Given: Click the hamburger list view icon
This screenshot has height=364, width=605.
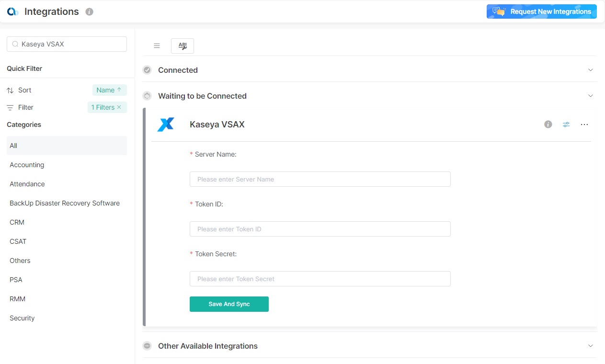Looking at the screenshot, I should (x=157, y=46).
